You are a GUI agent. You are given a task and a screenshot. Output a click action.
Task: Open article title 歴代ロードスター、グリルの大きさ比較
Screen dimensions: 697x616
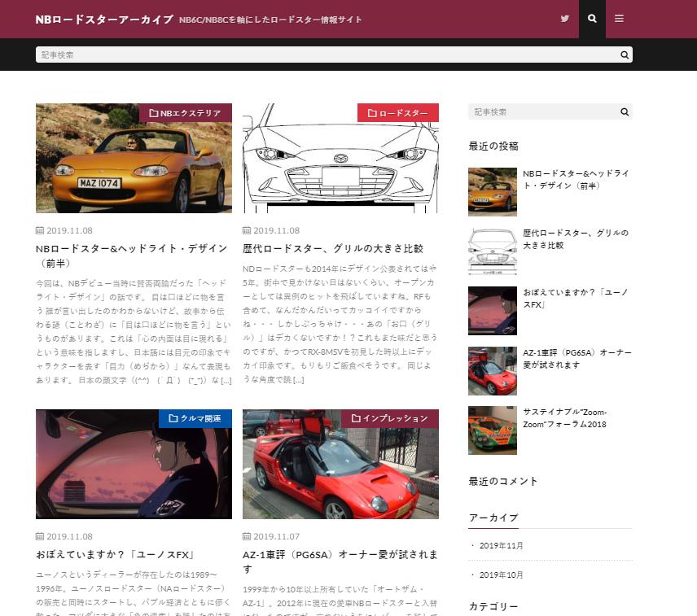tap(333, 249)
